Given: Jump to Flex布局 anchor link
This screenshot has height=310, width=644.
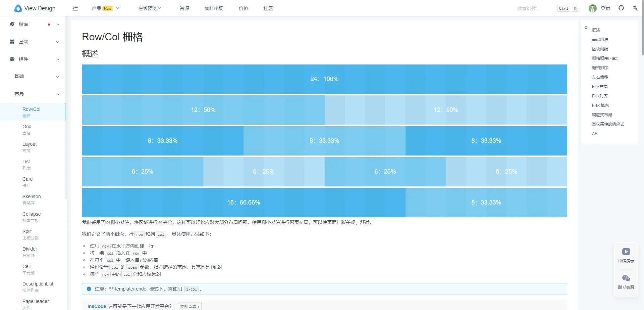Looking at the screenshot, I should 600,87.
